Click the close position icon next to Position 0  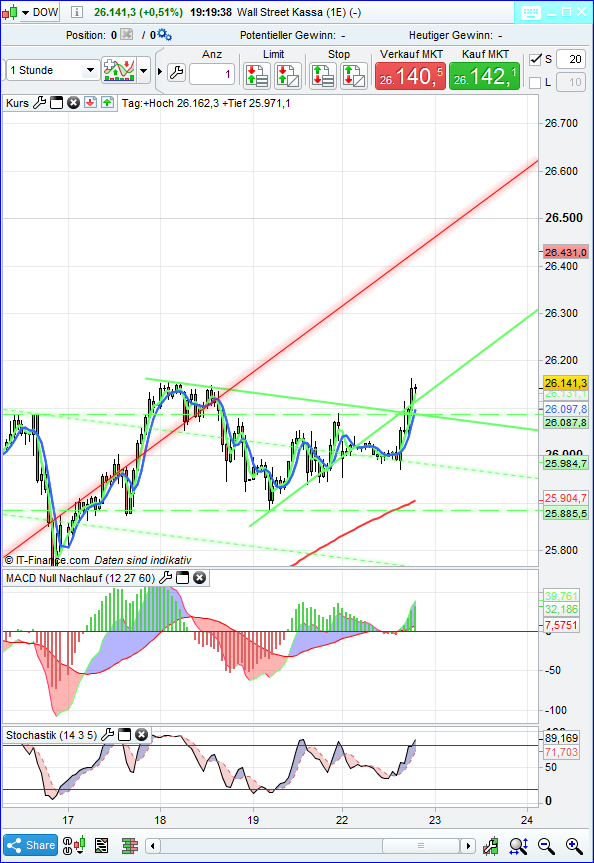[127, 35]
